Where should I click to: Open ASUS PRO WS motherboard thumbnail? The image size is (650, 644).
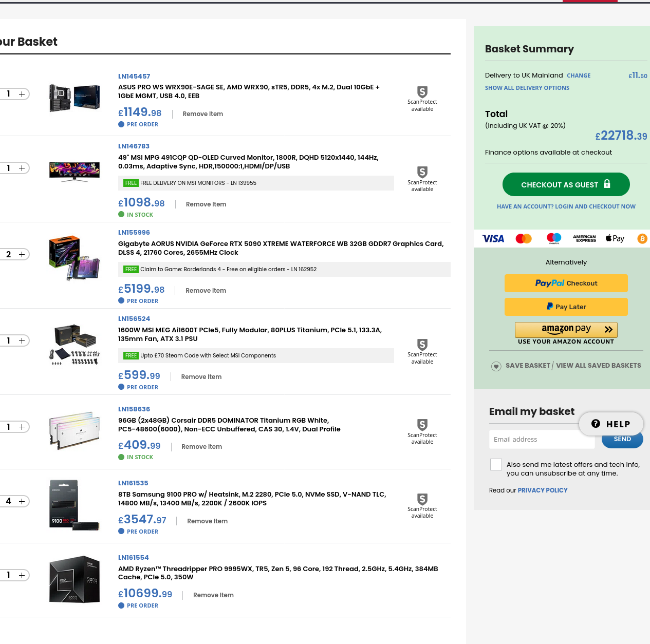click(75, 98)
